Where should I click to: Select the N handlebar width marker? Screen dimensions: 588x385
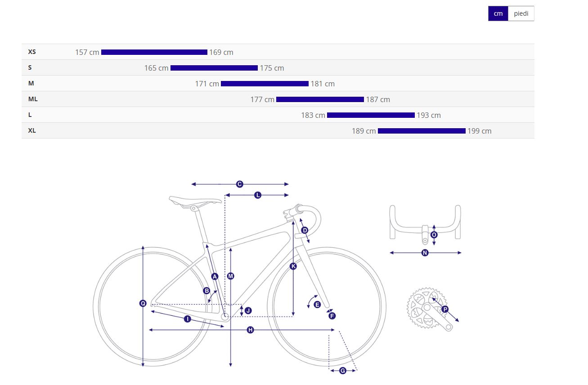tap(425, 253)
